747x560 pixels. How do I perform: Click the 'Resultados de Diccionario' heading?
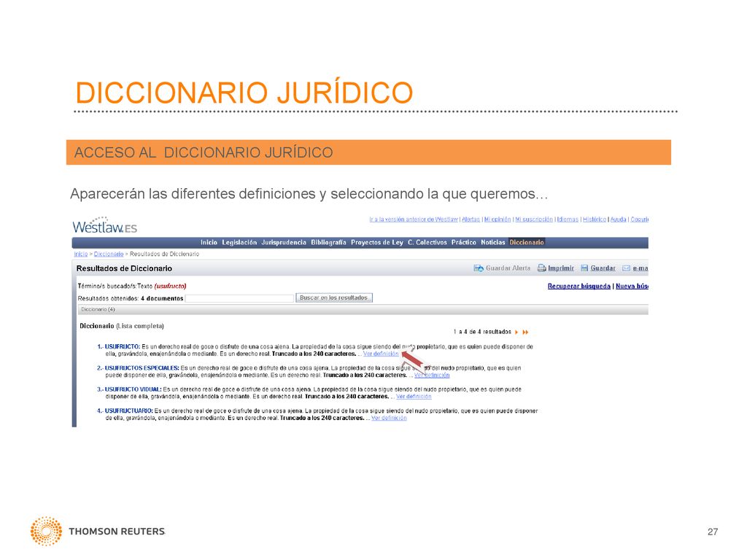[x=124, y=268]
